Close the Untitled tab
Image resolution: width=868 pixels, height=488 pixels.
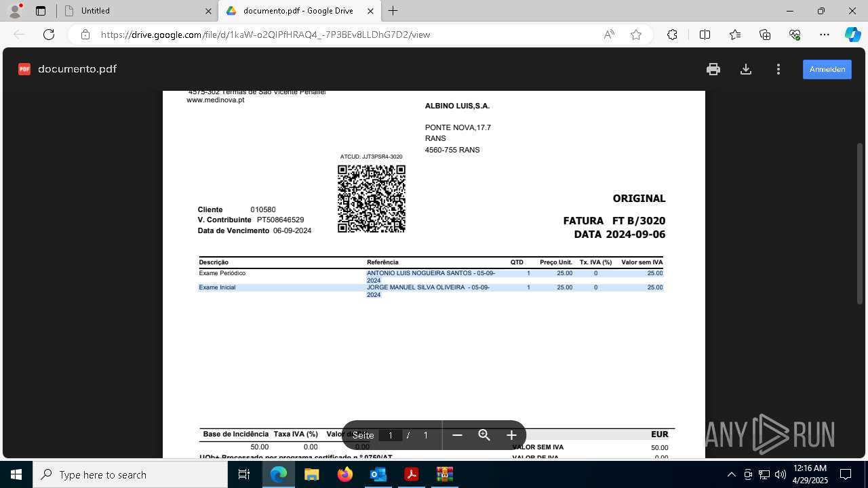[x=208, y=11]
